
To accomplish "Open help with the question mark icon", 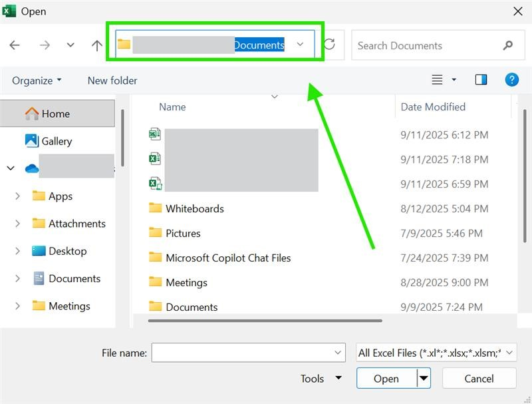I will [x=511, y=80].
